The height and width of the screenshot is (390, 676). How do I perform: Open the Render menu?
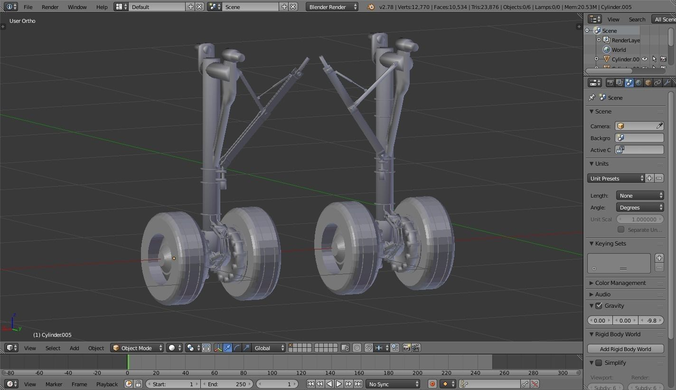click(50, 7)
